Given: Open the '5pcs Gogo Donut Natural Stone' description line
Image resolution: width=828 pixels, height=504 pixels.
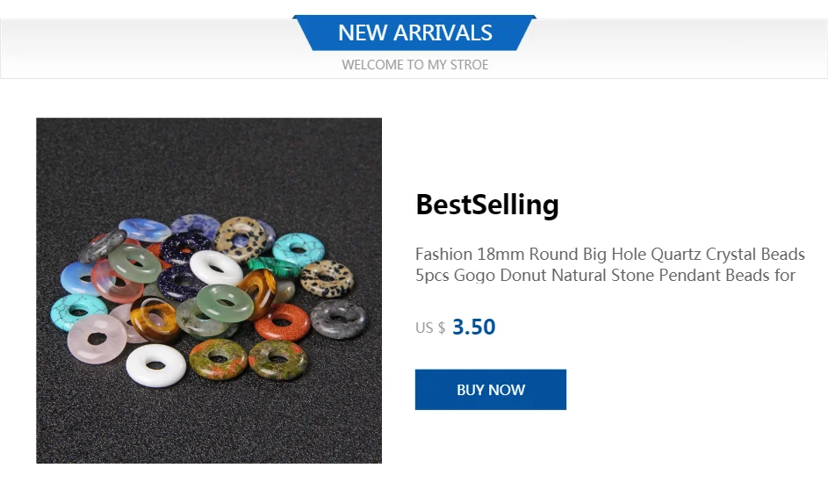Looking at the screenshot, I should tap(605, 275).
